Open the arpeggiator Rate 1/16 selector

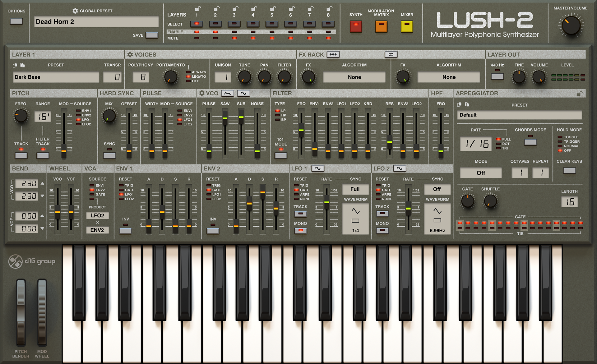pyautogui.click(x=476, y=144)
